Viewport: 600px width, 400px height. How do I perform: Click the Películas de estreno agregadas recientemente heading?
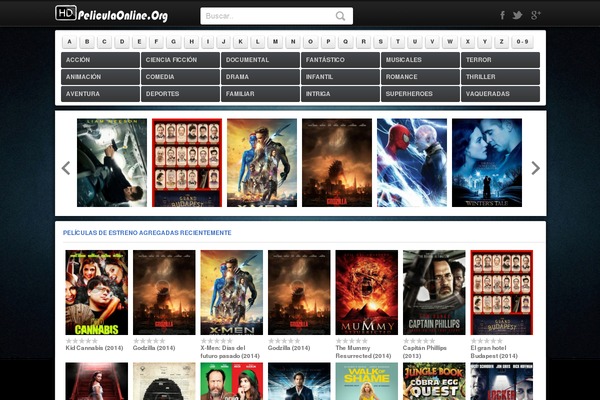147,233
